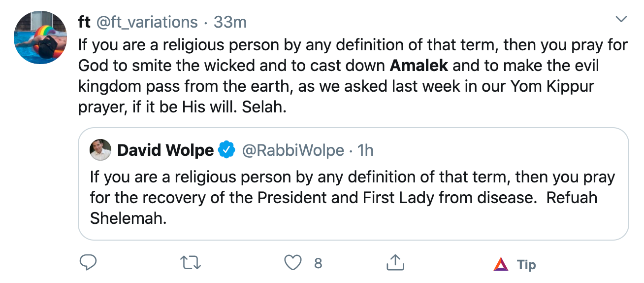The width and height of the screenshot is (644, 283).
Task: Click David Wolpe's blue verified badge
Action: [226, 150]
